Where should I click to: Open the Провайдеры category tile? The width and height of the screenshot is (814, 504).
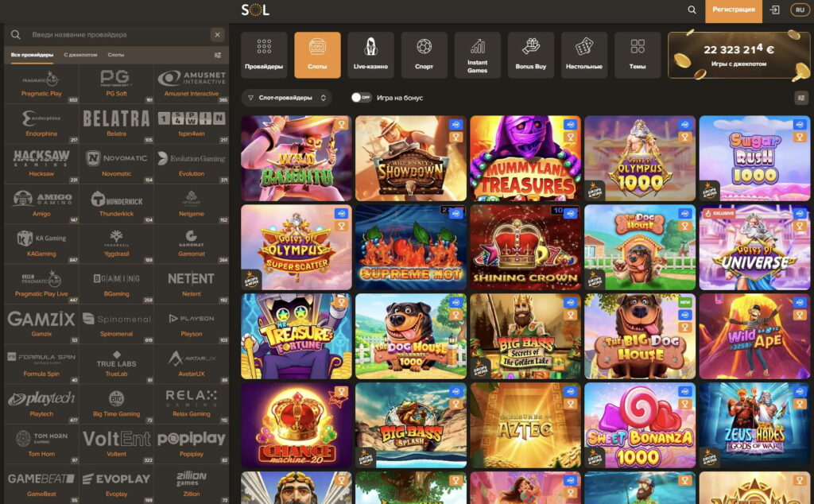coord(264,55)
